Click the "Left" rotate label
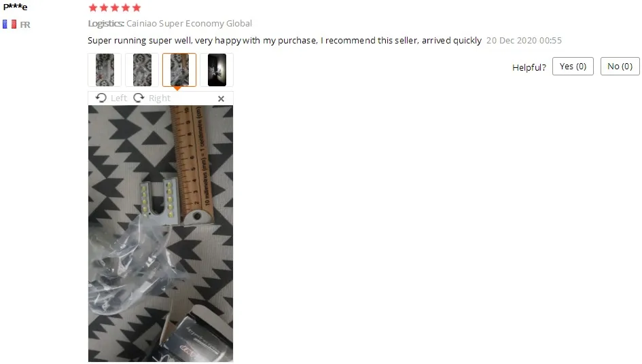The height and width of the screenshot is (364, 642). (x=119, y=98)
